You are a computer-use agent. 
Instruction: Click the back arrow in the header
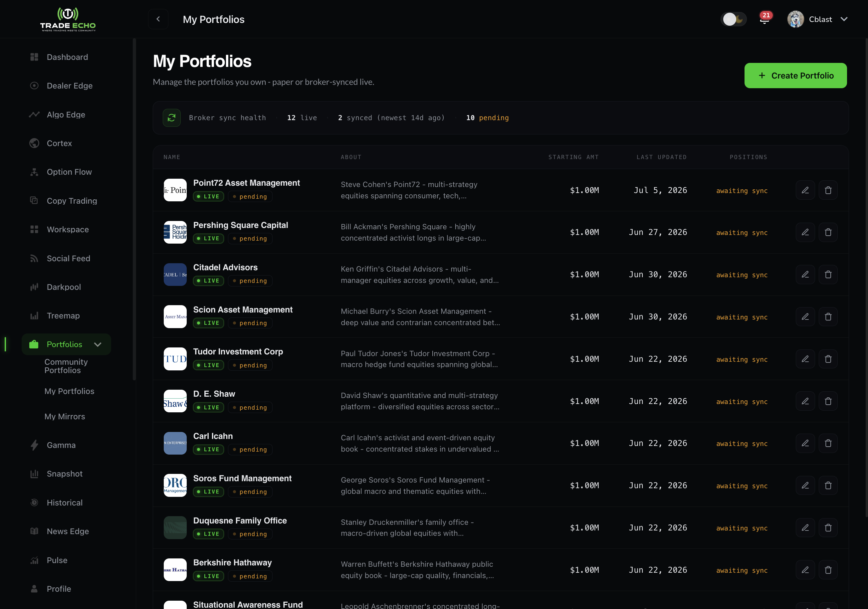coord(158,19)
